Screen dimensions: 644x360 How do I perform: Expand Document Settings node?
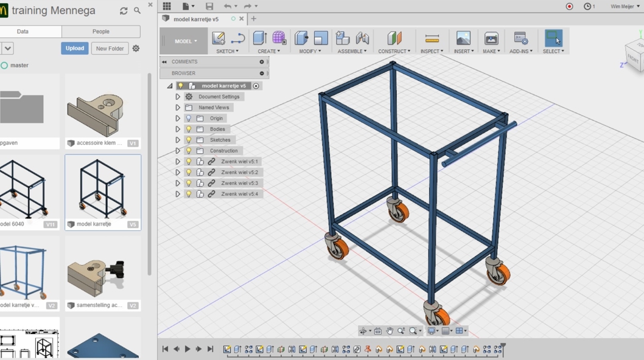pyautogui.click(x=177, y=97)
